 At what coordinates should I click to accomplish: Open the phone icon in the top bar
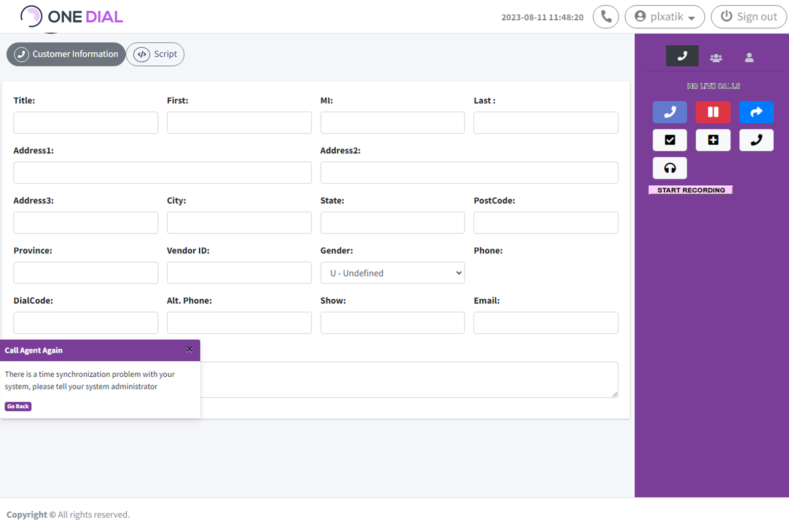pos(606,16)
